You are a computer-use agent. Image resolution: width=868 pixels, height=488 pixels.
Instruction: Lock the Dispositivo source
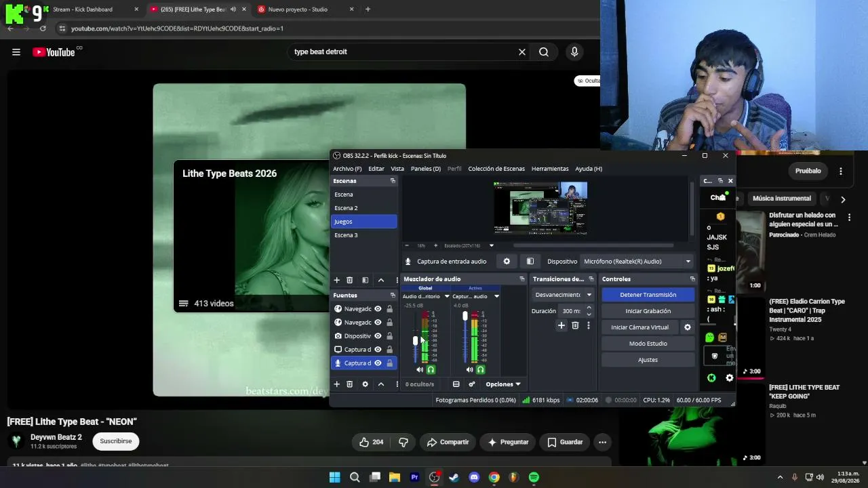[x=389, y=336]
